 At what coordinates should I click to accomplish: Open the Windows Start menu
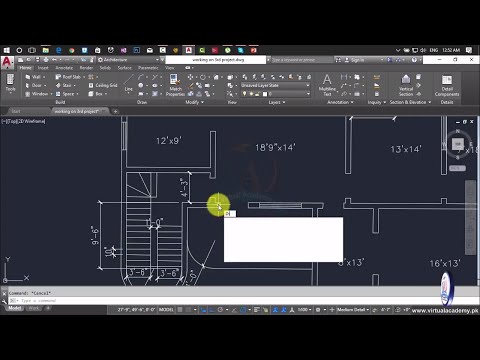(x=7, y=50)
